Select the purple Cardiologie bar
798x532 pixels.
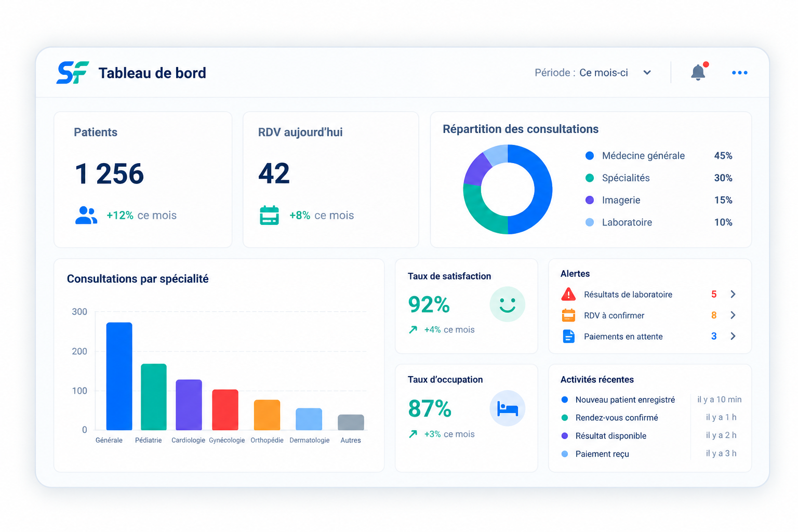click(189, 405)
